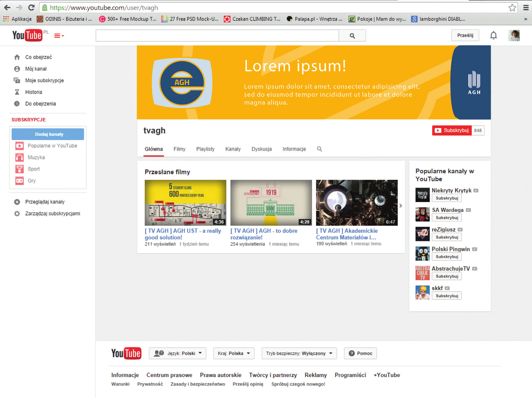The height and width of the screenshot is (398, 532).
Task: Click Przeglądaj kanały plus icon
Action: pyautogui.click(x=17, y=202)
